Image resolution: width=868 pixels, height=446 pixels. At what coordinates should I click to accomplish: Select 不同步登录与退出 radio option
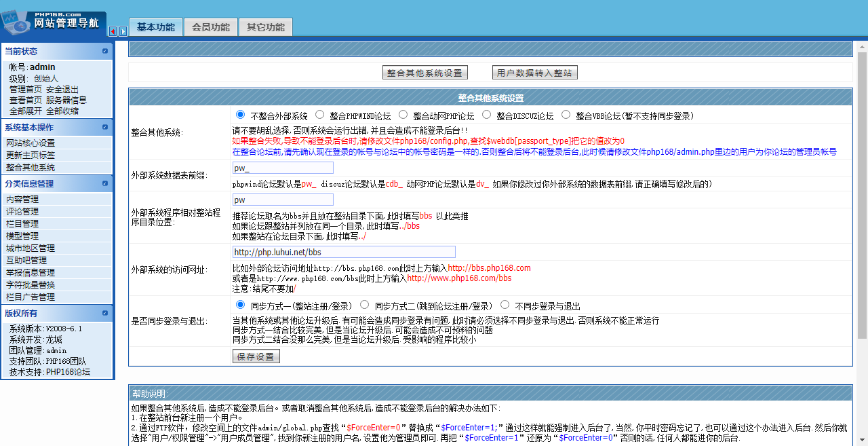coord(505,305)
